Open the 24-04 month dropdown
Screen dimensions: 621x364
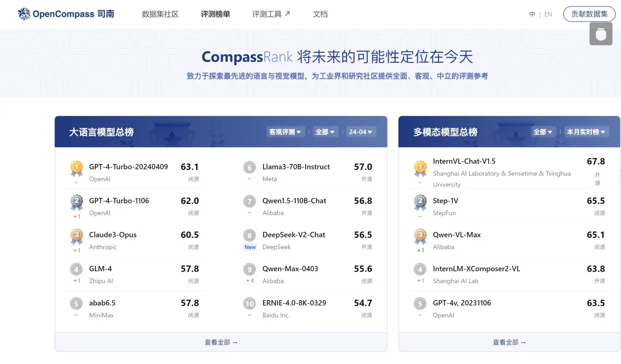coord(361,132)
